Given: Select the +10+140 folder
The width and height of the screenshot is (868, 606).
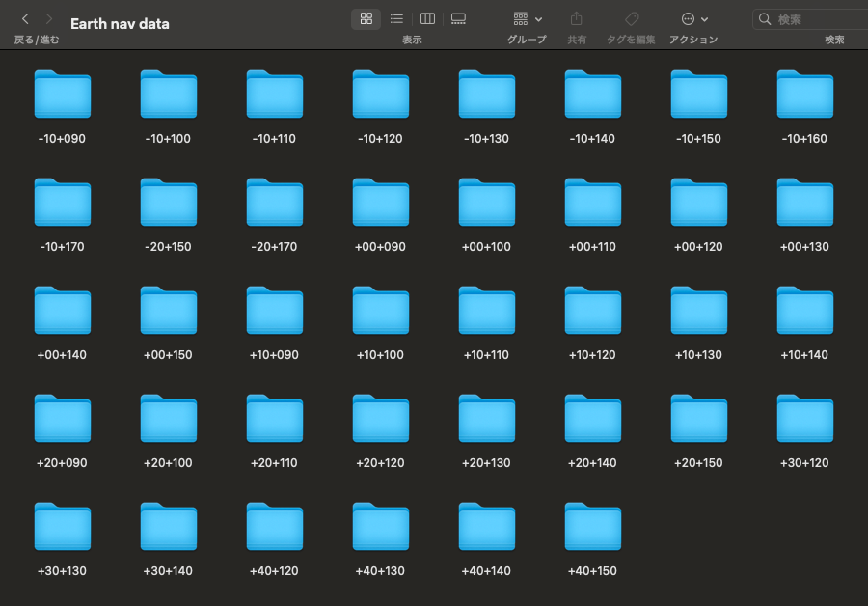Looking at the screenshot, I should [805, 311].
